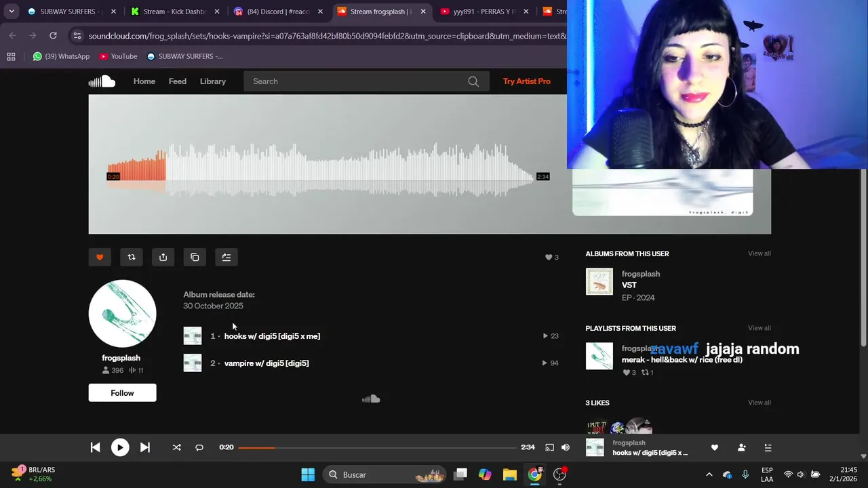
Task: Add album to Next up
Action: coord(226,258)
